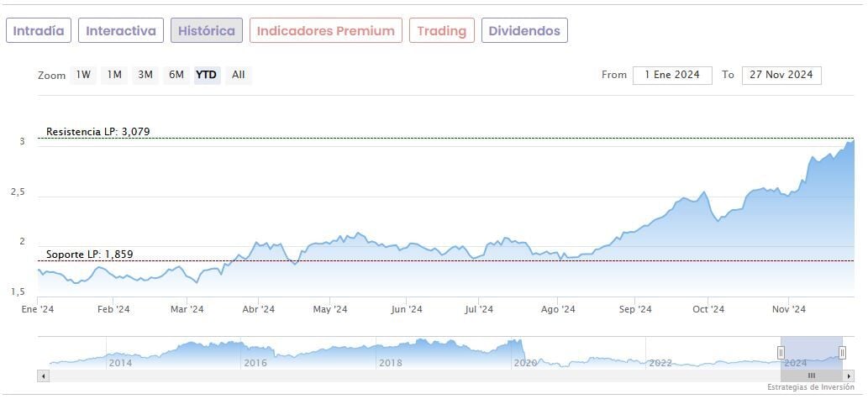Viewport: 868px width, 399px height.
Task: Click the From date field
Action: (x=672, y=75)
